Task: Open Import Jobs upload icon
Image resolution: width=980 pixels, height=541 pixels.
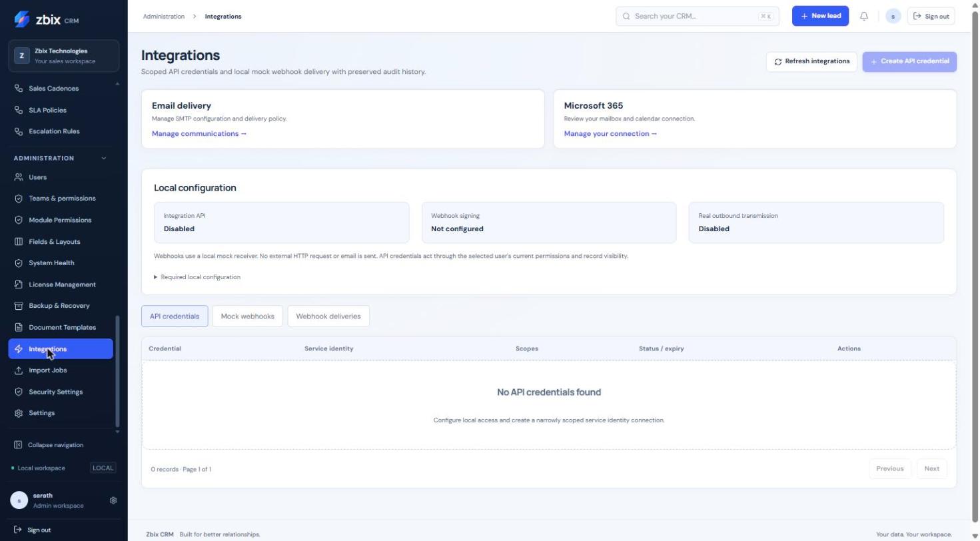Action: [x=19, y=370]
